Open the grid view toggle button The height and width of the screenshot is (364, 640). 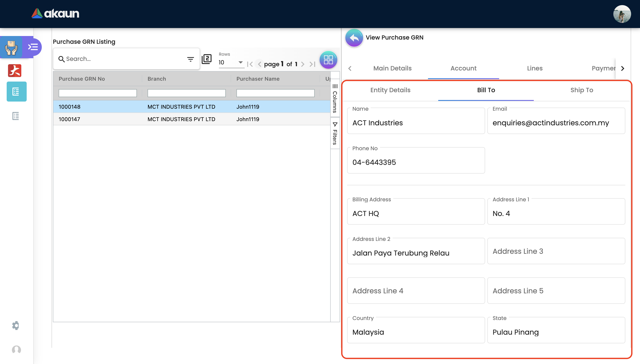328,60
